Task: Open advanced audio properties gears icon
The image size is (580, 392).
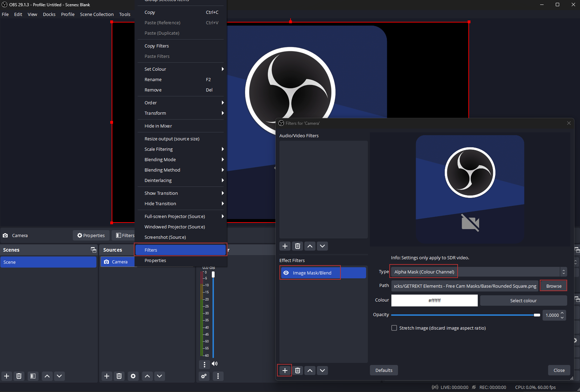Action: pyautogui.click(x=204, y=376)
